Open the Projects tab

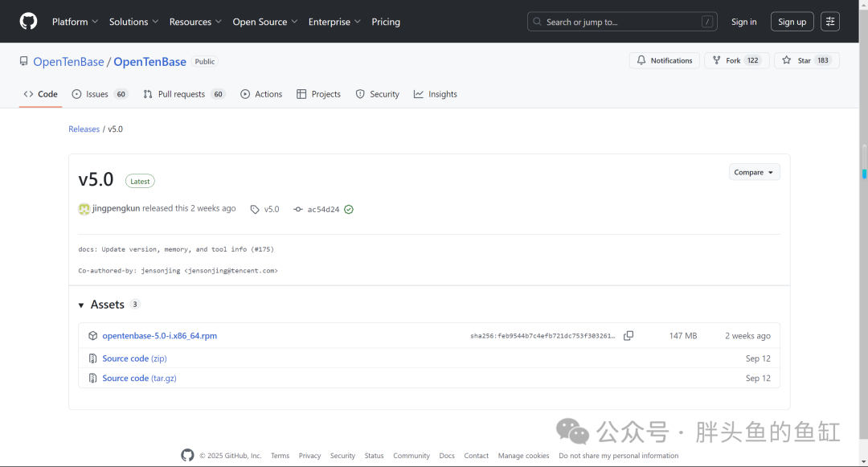tap(319, 94)
